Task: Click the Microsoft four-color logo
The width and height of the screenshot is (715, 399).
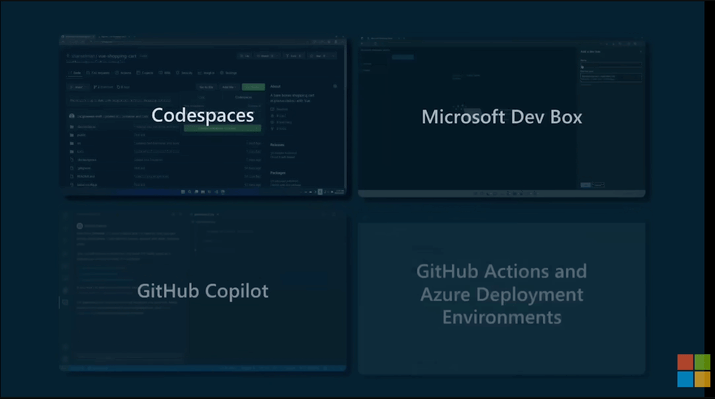Action: point(694,370)
